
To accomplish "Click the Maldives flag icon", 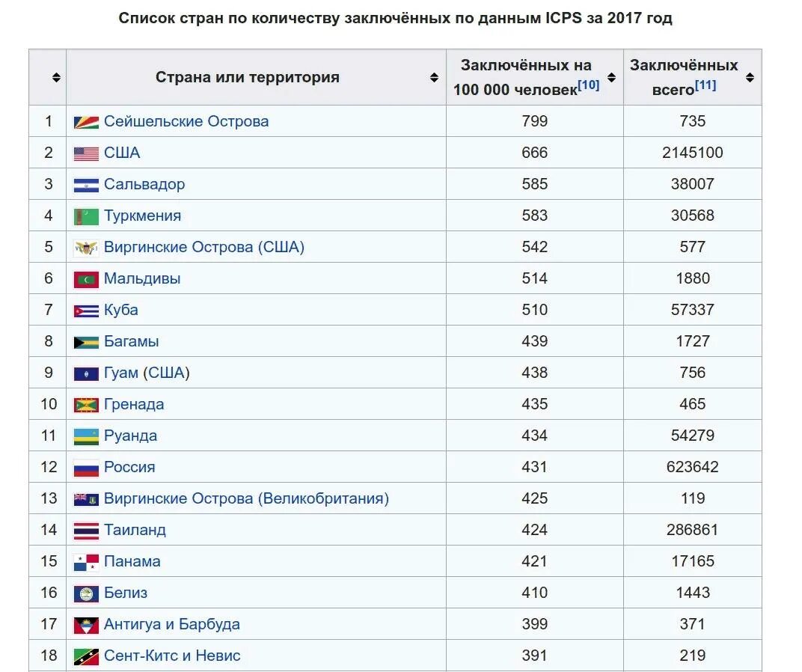I will [86, 279].
